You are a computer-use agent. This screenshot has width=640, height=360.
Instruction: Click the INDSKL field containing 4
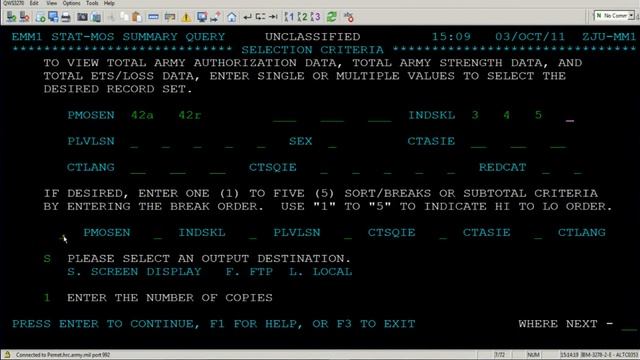tap(506, 115)
